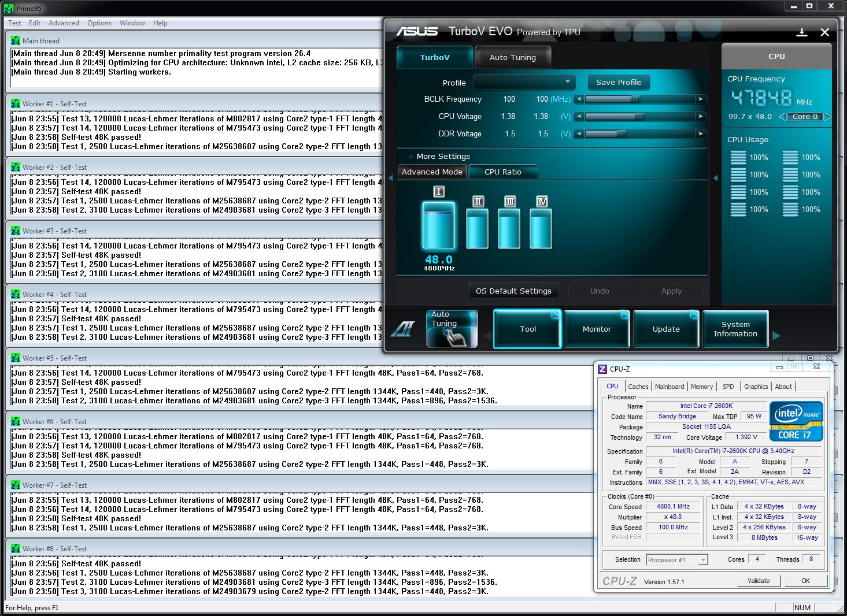847x616 pixels.
Task: Click the TurboV EVO minimize-to-tray download icon
Action: point(802,32)
